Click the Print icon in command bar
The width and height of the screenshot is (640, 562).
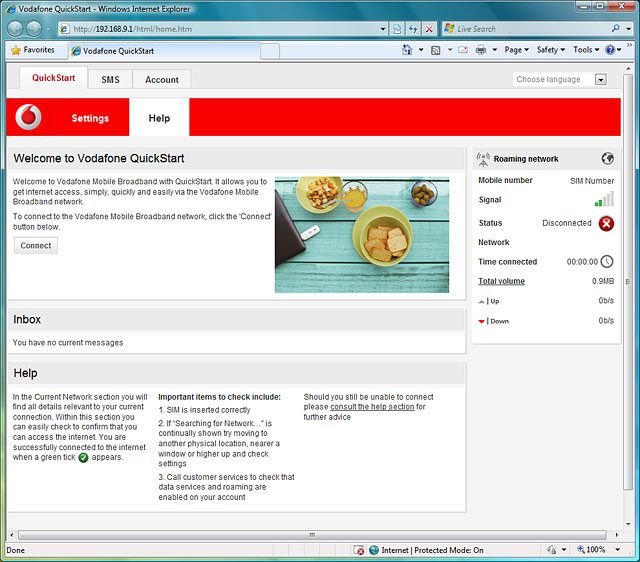pyautogui.click(x=481, y=50)
